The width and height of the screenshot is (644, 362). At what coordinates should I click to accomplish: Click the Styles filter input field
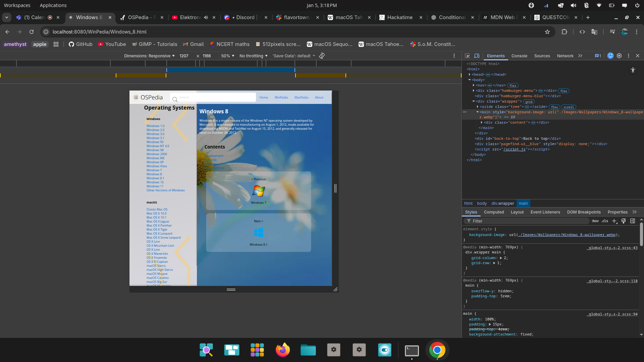click(x=527, y=221)
